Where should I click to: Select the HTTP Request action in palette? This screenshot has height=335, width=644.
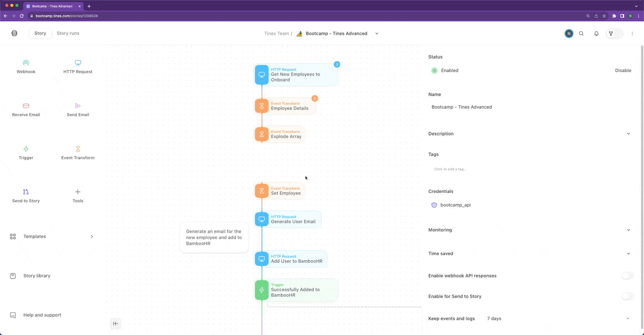(78, 67)
